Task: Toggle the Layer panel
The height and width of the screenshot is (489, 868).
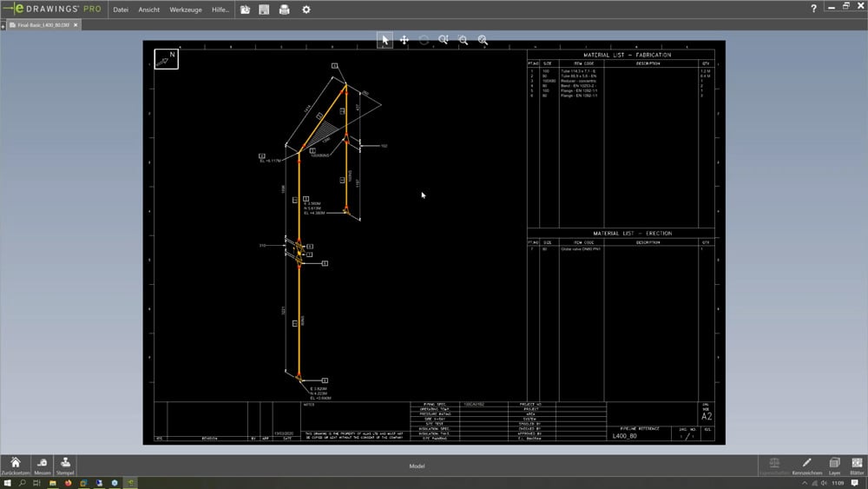Action: (834, 466)
